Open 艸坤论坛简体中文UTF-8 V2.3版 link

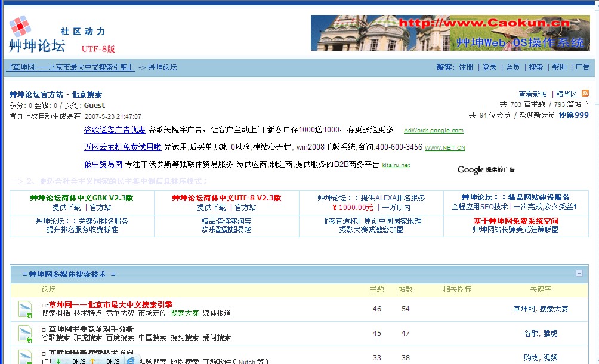pos(227,198)
